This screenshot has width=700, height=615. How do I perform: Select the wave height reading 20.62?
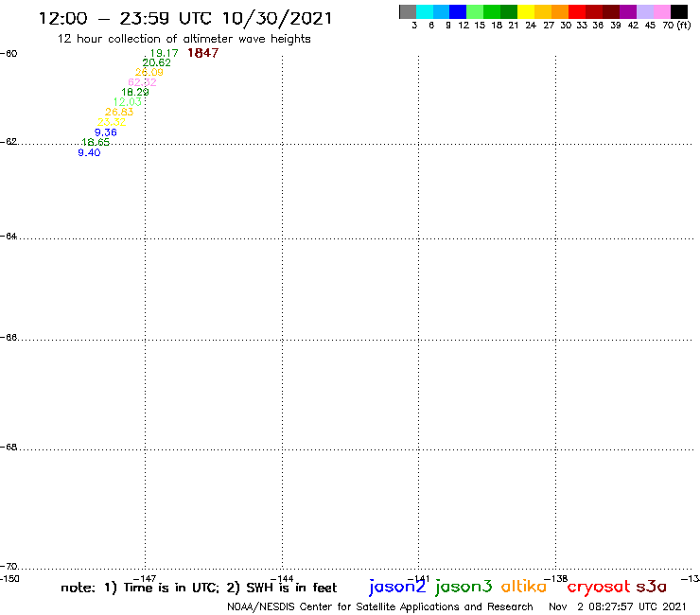pyautogui.click(x=156, y=63)
